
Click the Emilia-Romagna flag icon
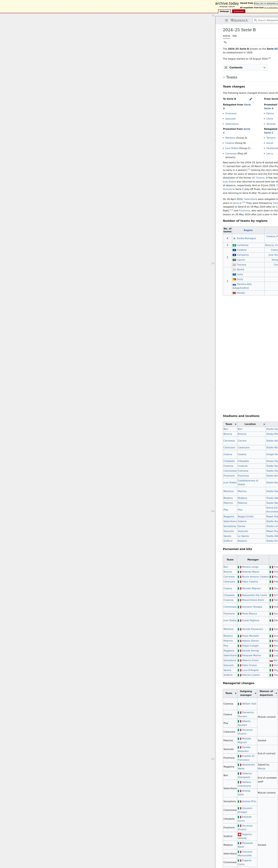(x=234, y=238)
